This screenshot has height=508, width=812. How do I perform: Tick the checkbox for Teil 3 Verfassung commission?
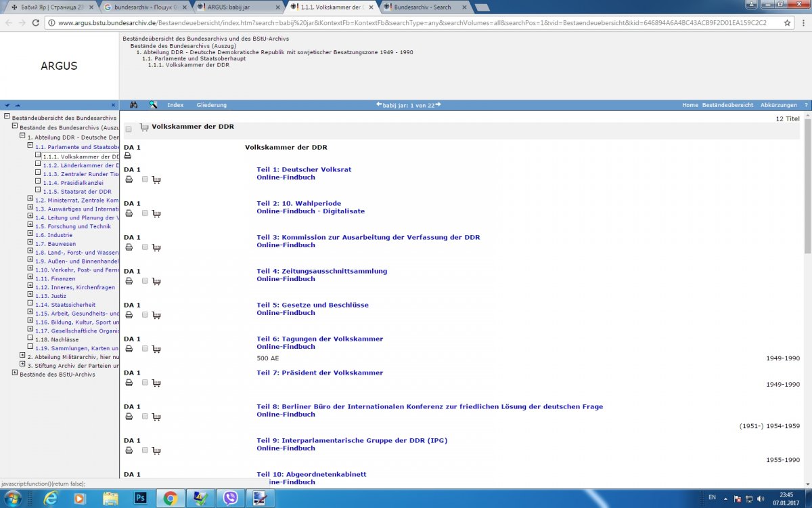click(x=145, y=247)
